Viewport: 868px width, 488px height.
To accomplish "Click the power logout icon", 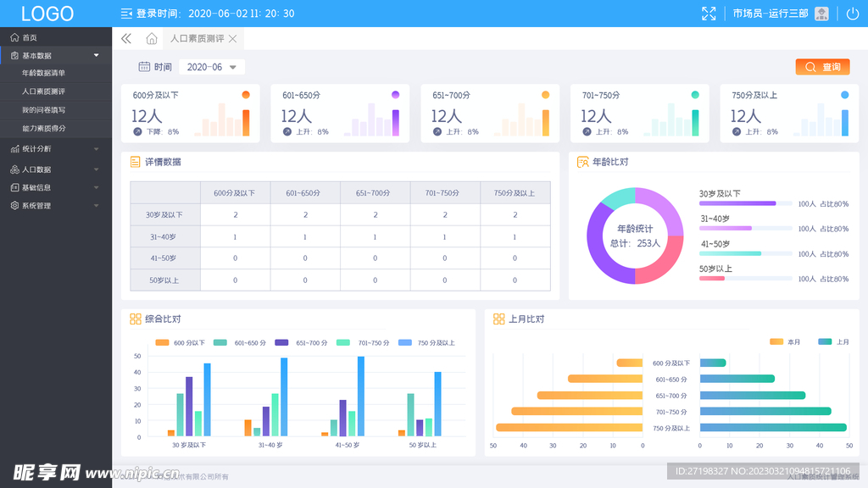I will click(x=852, y=14).
